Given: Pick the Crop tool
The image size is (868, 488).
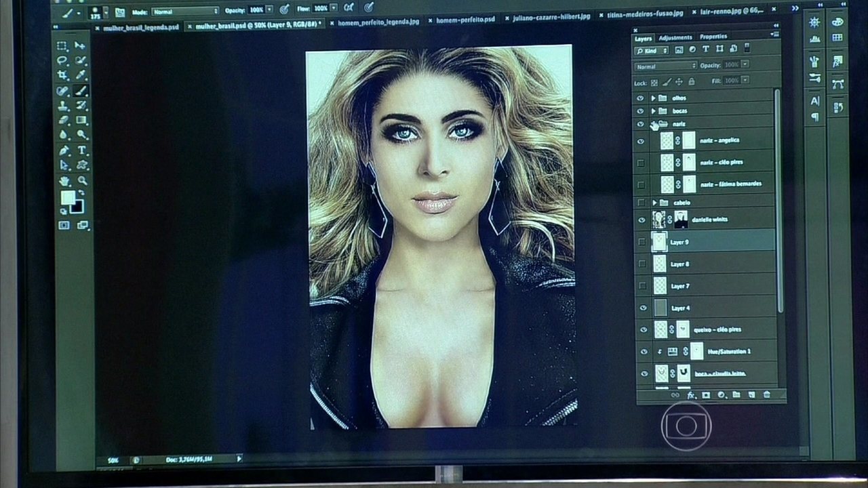Looking at the screenshot, I should tap(62, 76).
